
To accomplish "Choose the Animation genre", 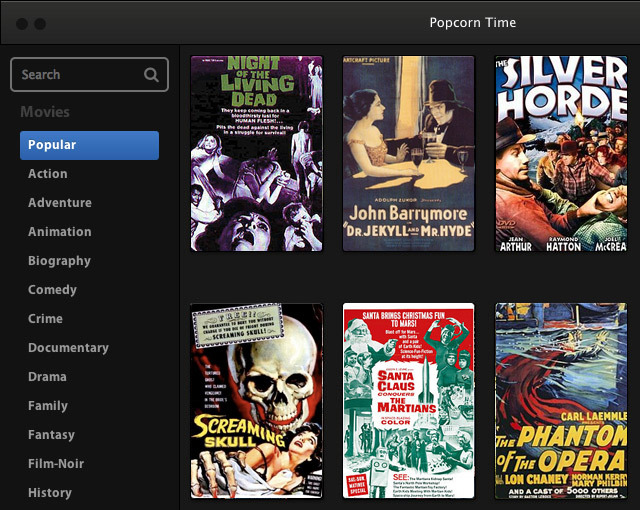I will [x=60, y=232].
